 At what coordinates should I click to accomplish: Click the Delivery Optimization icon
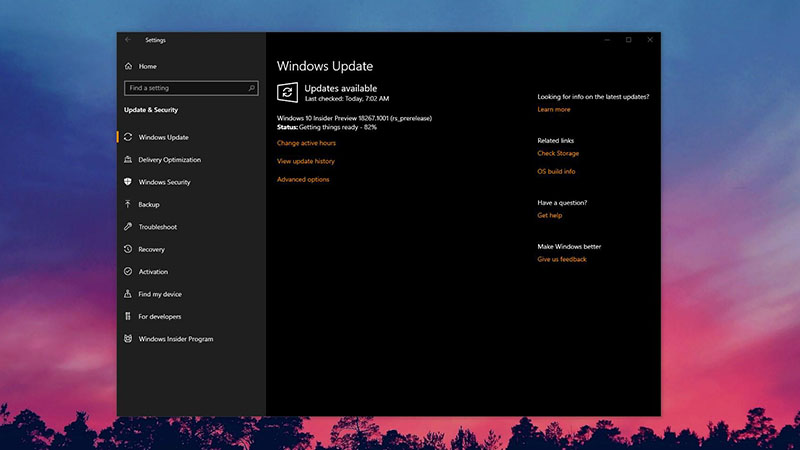pyautogui.click(x=128, y=159)
